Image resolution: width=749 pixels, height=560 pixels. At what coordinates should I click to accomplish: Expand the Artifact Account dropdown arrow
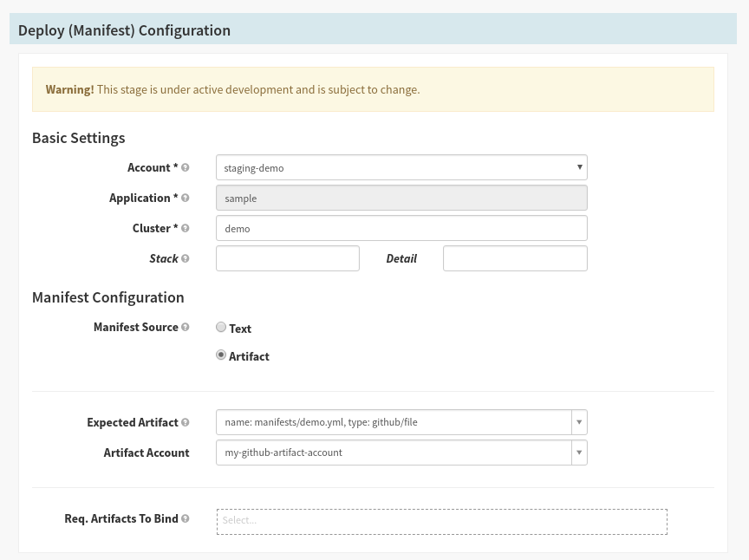pos(579,453)
